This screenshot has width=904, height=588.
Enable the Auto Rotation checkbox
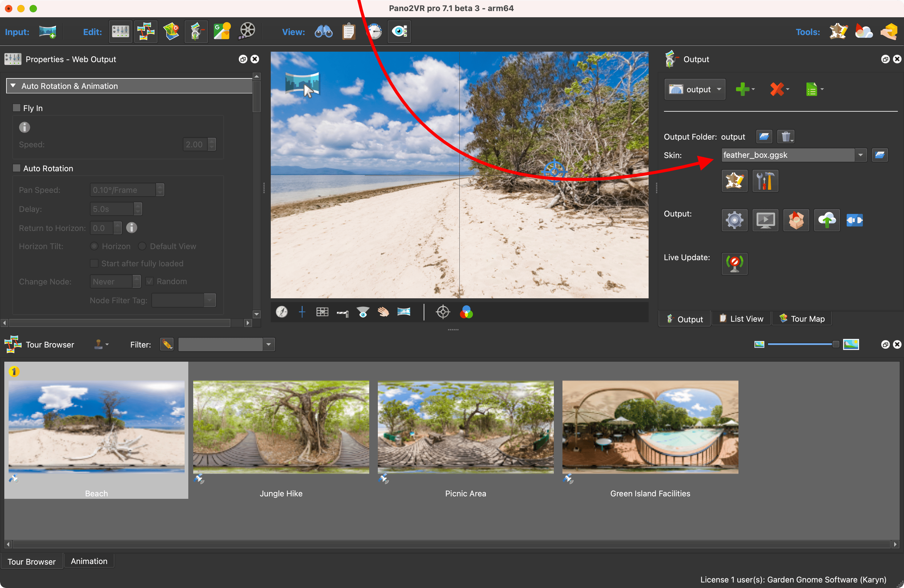(17, 168)
